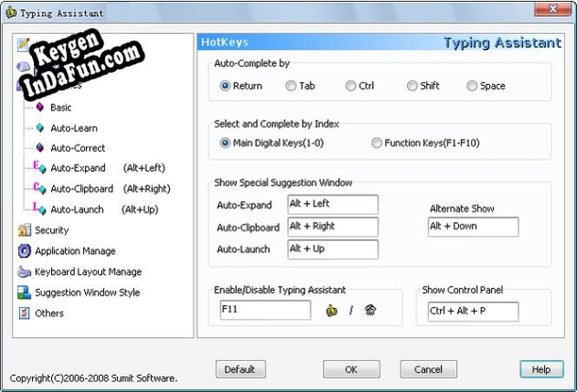Viewport: 577px width, 392px height.
Task: Click the Typing Assistant title bar icon
Action: point(11,13)
